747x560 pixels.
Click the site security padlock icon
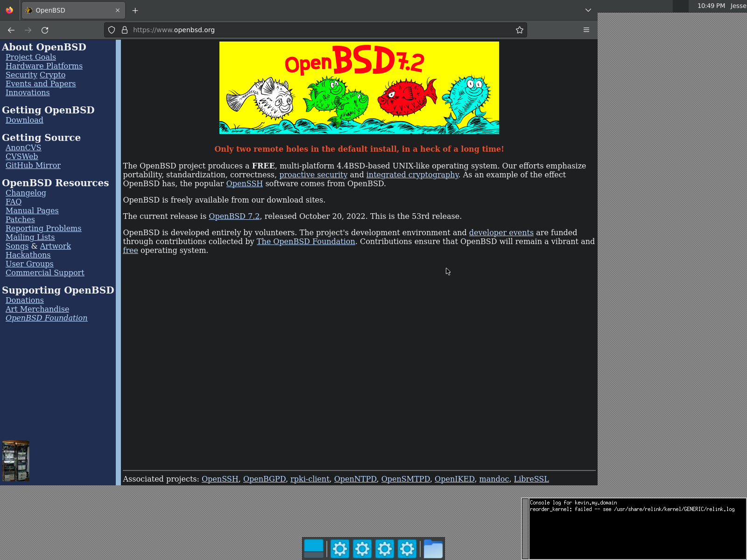tap(125, 30)
